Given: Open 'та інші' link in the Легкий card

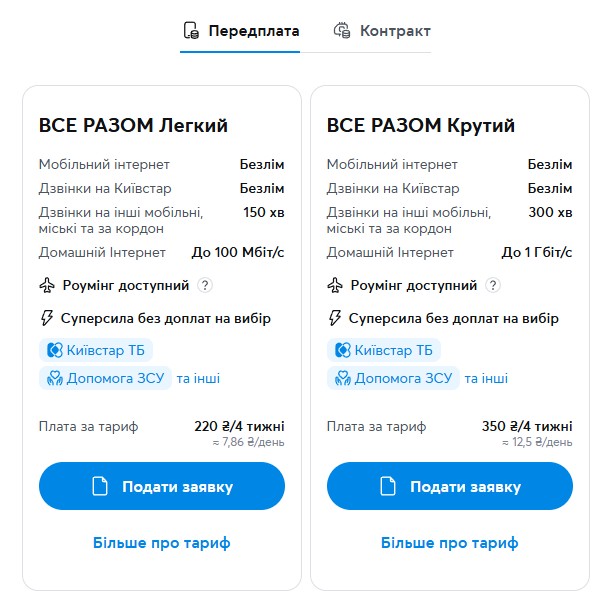Looking at the screenshot, I should [198, 379].
